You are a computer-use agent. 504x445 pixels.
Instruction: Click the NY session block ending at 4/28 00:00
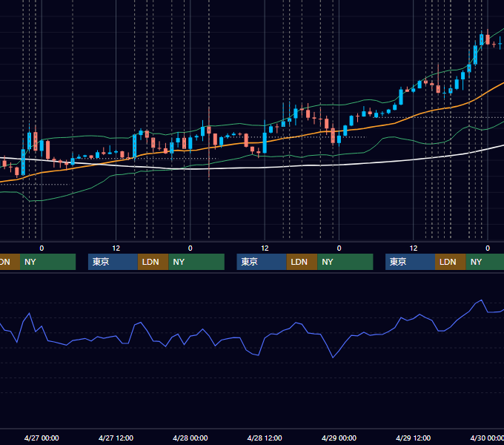[x=196, y=262]
